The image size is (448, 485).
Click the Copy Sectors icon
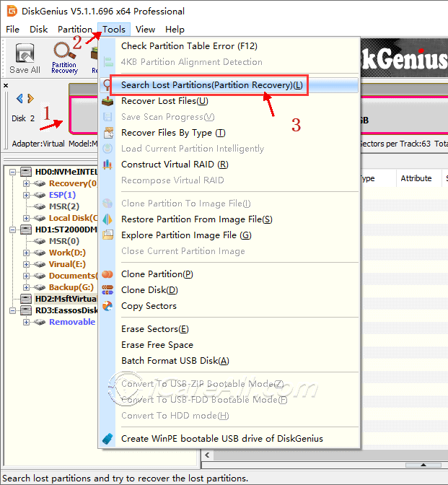tap(107, 306)
